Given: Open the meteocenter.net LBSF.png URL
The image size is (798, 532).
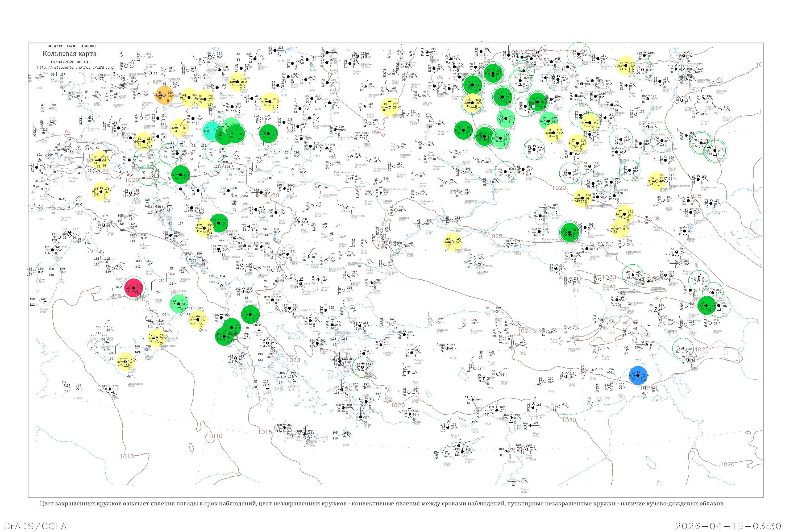Looking at the screenshot, I should pos(75,68).
